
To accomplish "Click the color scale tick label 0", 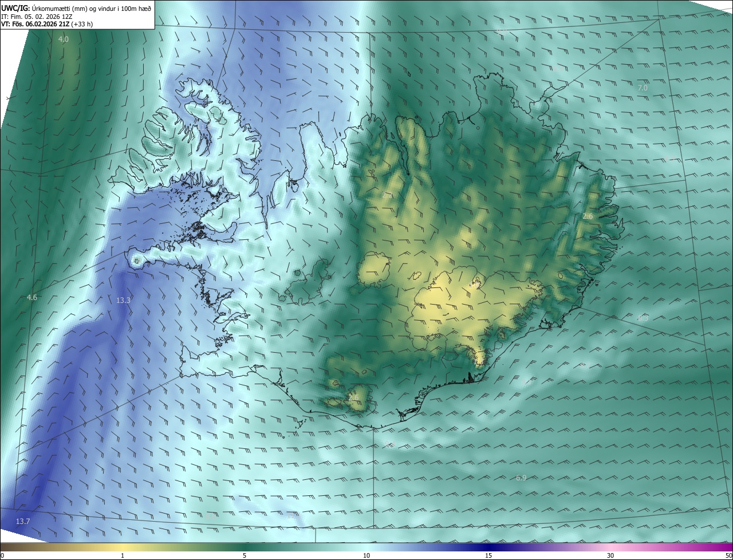I will coord(2,555).
